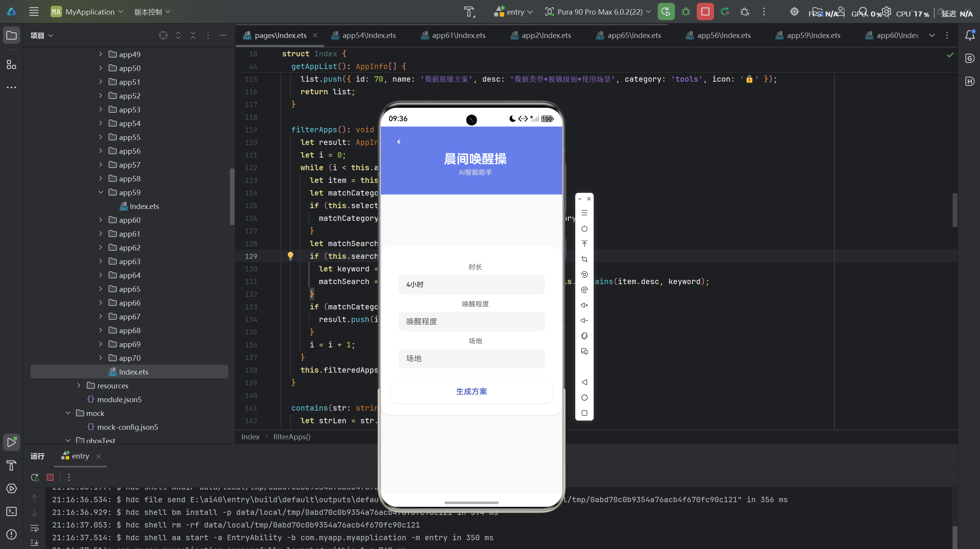This screenshot has width=980, height=549.
Task: Increase emulator volume
Action: (584, 306)
